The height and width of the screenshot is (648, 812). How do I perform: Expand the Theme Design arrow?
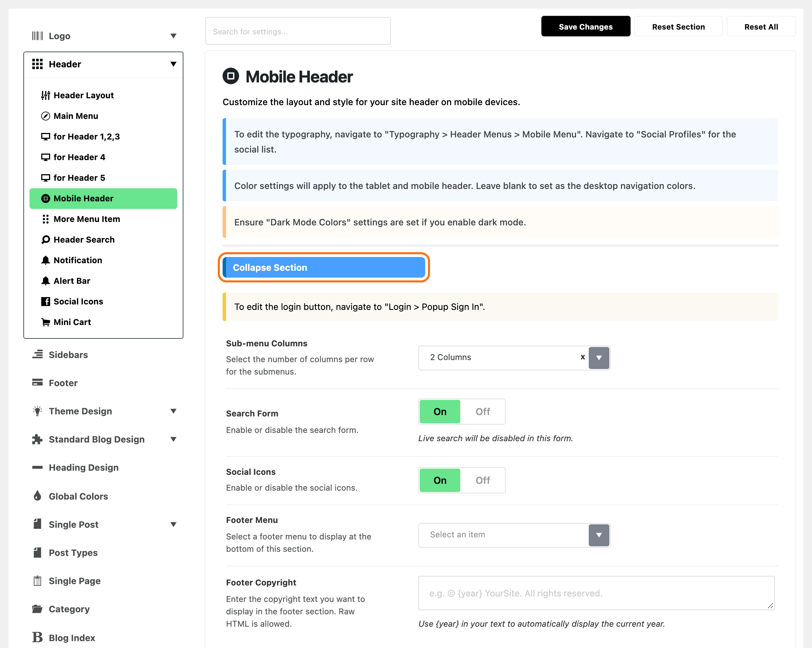pyautogui.click(x=173, y=411)
